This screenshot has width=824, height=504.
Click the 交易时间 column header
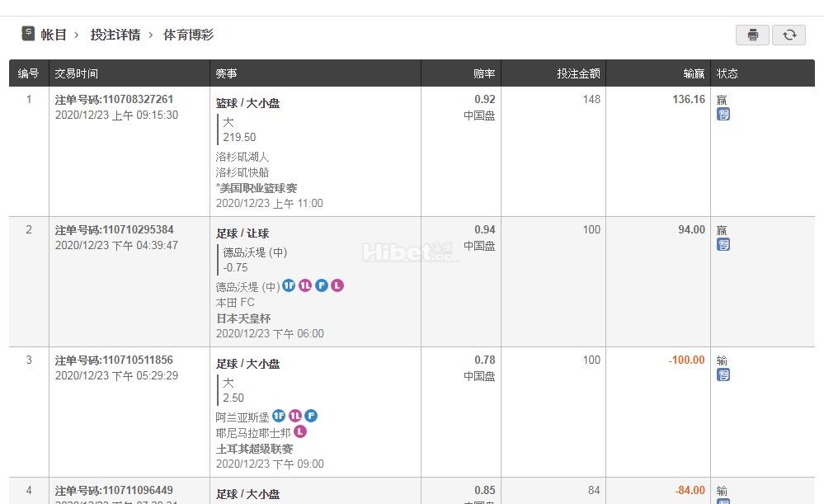[77, 73]
